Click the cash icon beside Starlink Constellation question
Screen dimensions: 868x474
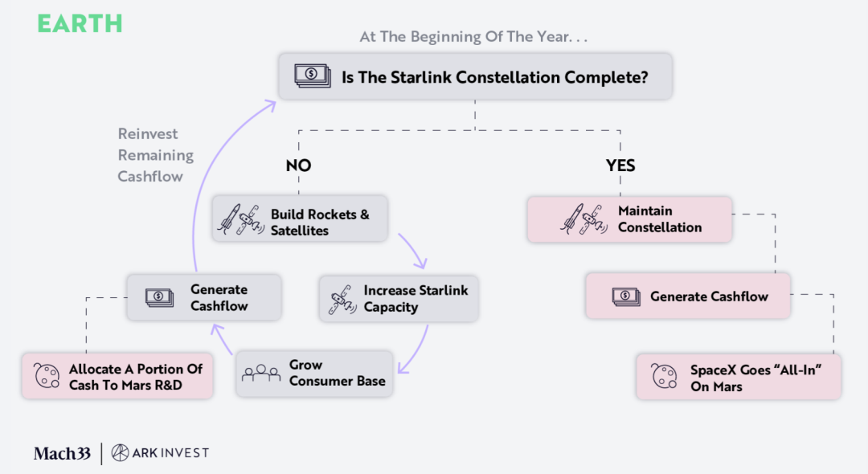click(x=312, y=76)
